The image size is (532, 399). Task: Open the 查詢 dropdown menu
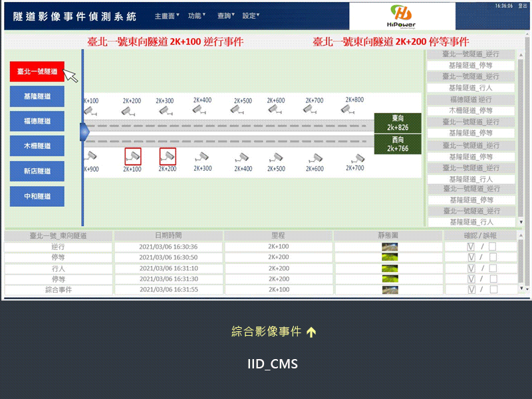click(226, 15)
